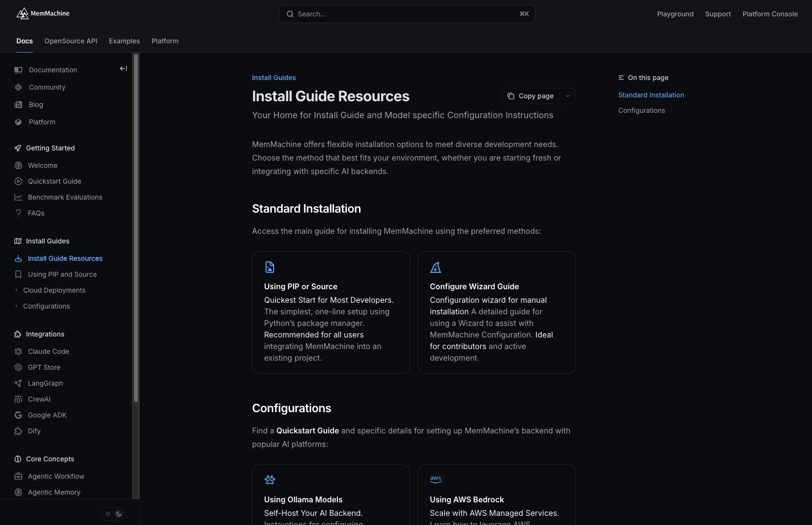Click the search magnifier icon
This screenshot has width=812, height=525.
[290, 14]
